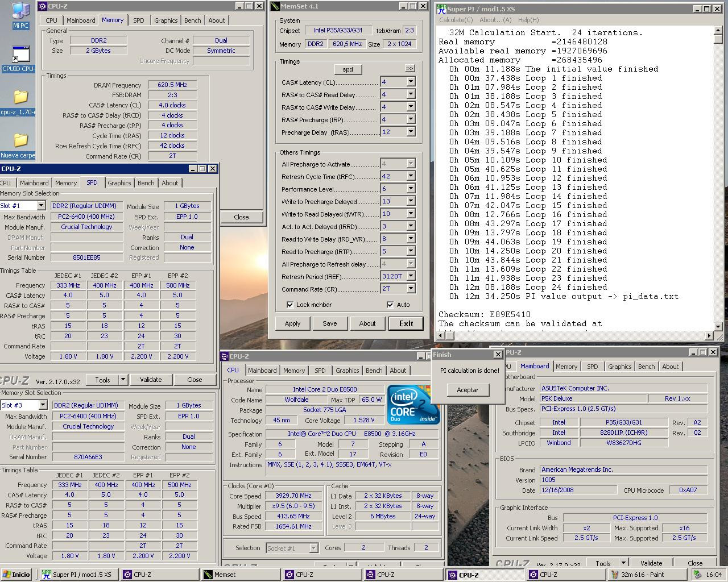728x582 pixels.
Task: Click the Bus Speed 413.65 MHz value
Action: 293,517
